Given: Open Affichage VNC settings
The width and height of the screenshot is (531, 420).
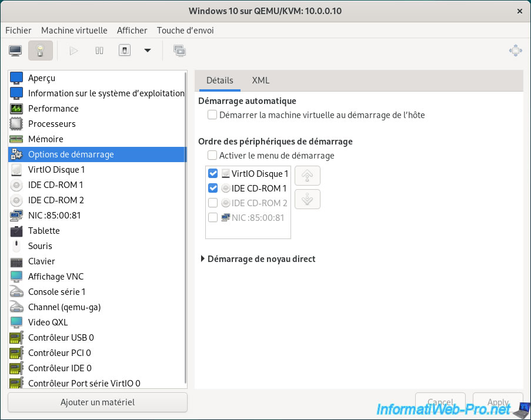Looking at the screenshot, I should tap(98, 277).
